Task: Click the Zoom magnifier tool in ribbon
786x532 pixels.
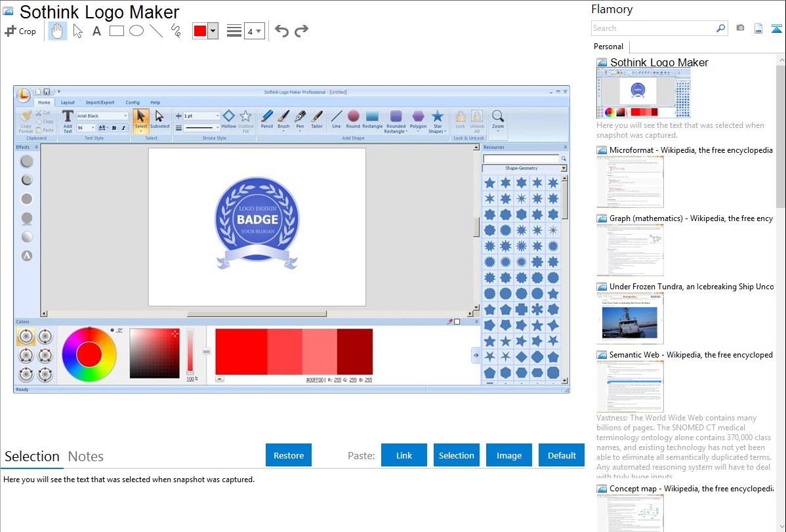Action: [498, 120]
